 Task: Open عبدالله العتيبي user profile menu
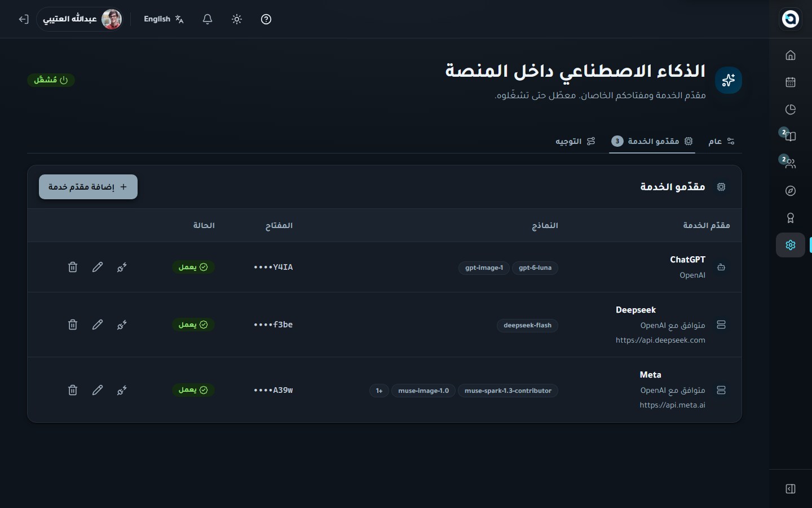(81, 19)
